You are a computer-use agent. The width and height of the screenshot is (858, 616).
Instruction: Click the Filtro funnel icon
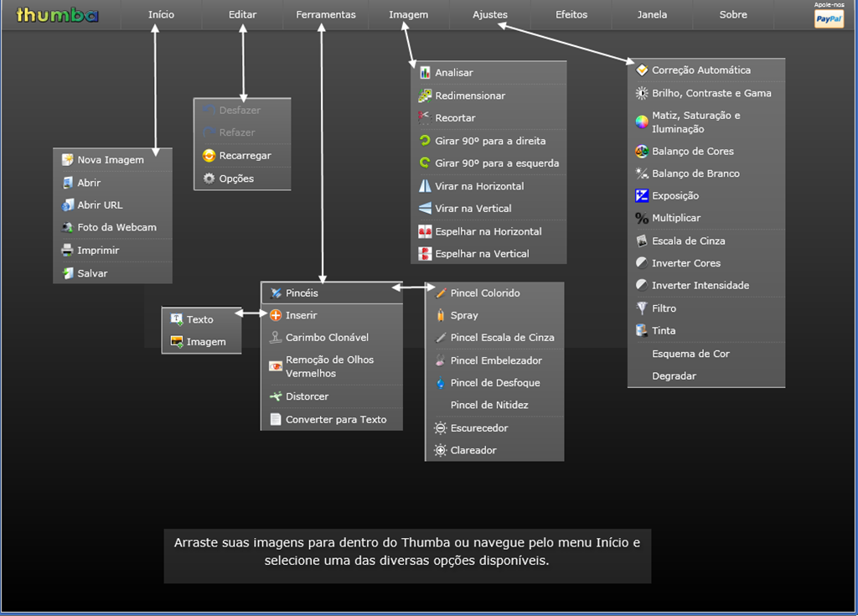point(642,308)
